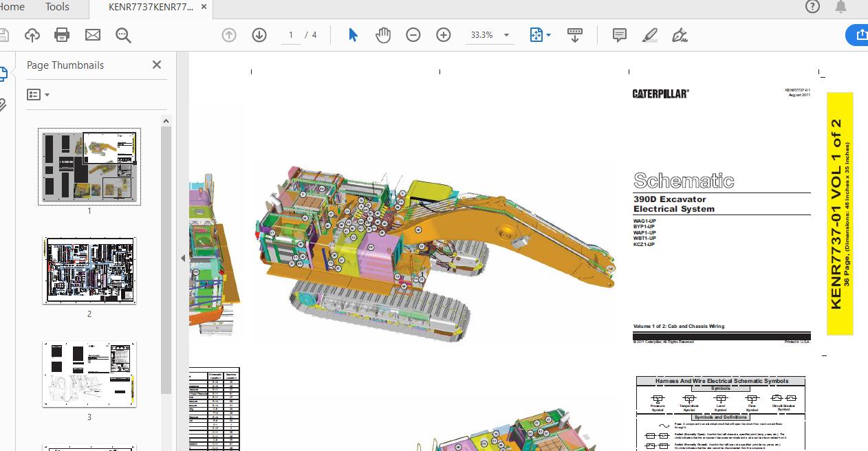The image size is (868, 451).
Task: Click the thumbnails panel scroll up arrow
Action: pos(166,121)
